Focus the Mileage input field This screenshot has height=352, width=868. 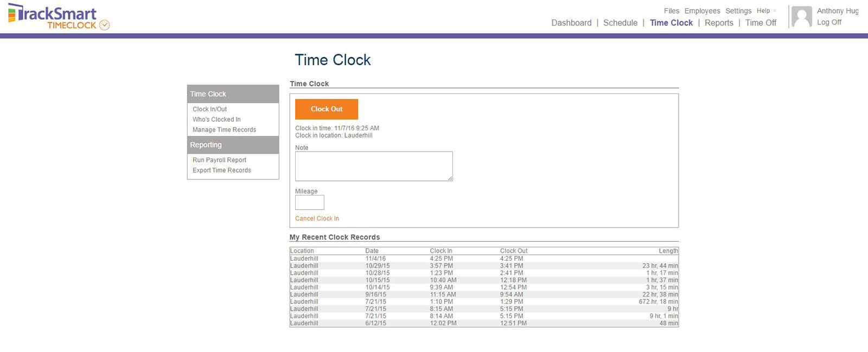[309, 203]
